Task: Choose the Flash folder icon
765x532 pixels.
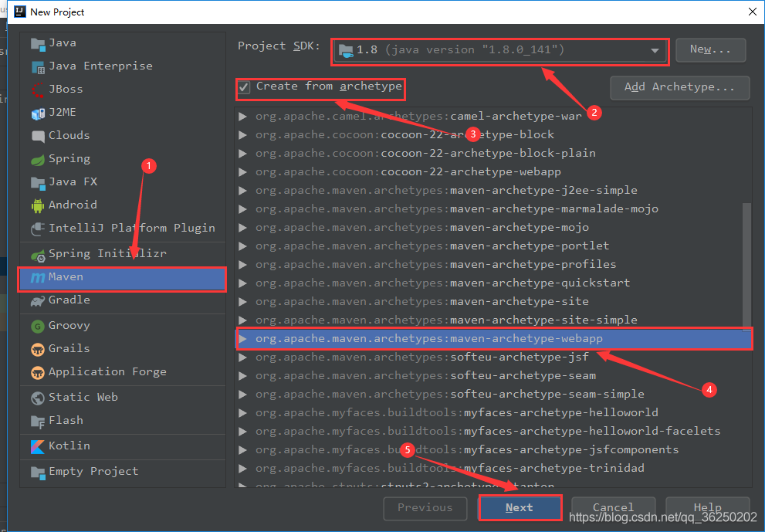Action: click(x=38, y=422)
